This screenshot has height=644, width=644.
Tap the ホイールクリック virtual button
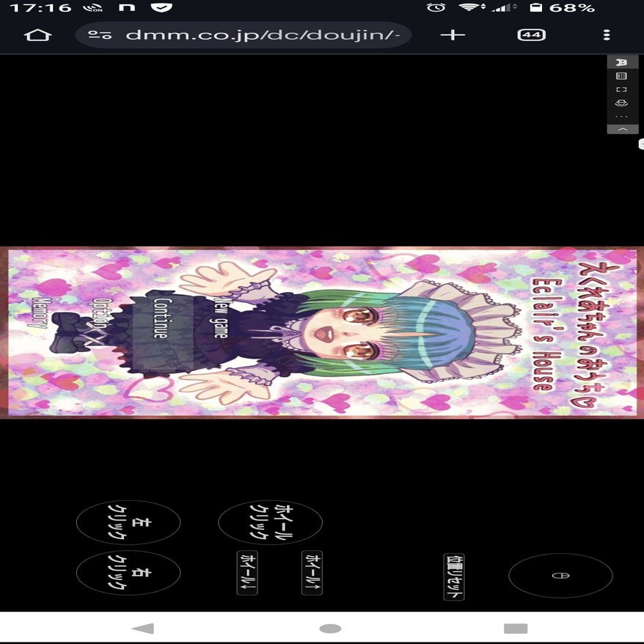coord(270,522)
